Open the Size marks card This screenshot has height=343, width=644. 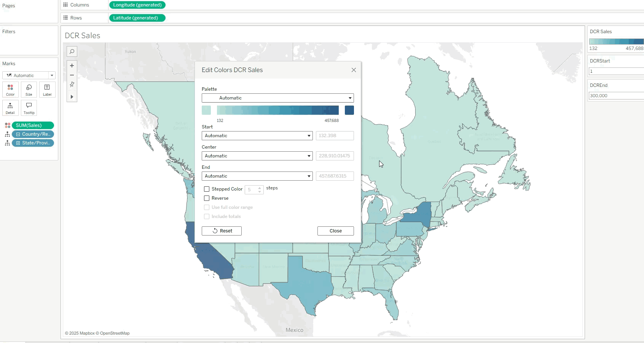click(x=29, y=90)
